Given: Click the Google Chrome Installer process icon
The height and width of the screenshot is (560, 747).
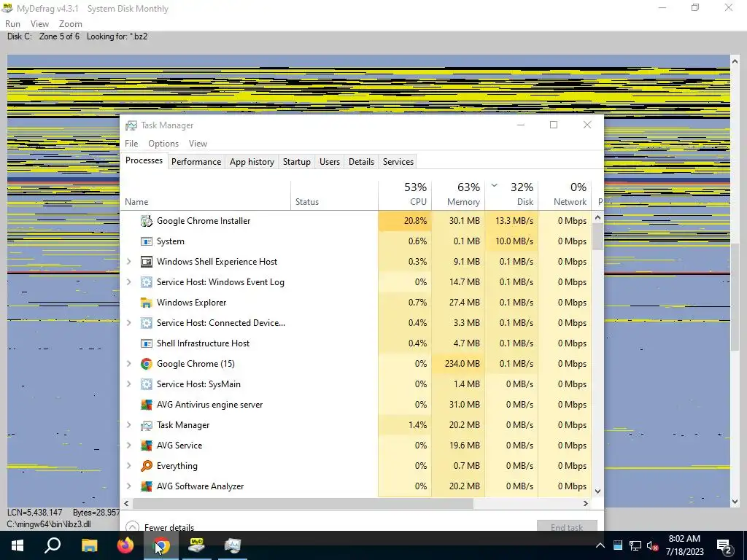Looking at the screenshot, I should (x=146, y=221).
